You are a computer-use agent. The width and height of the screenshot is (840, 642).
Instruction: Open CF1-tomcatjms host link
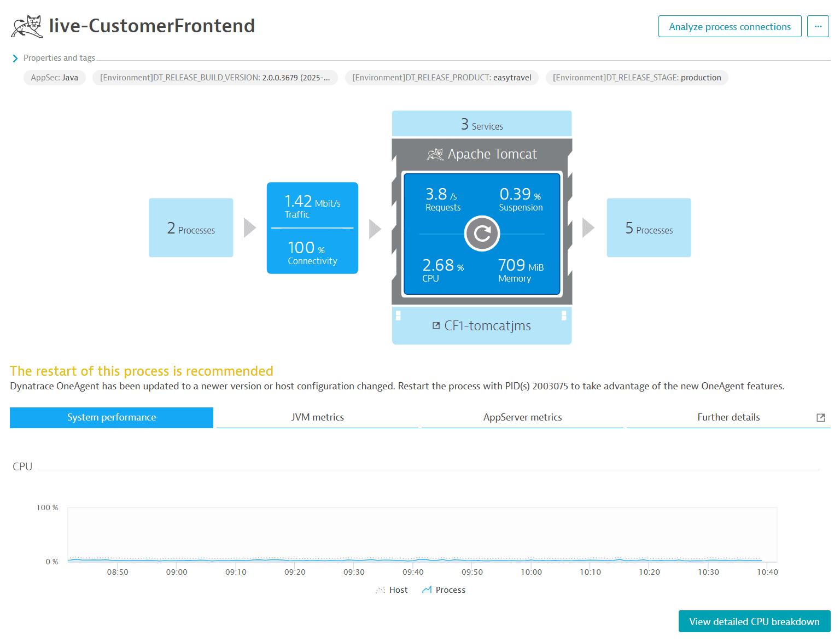[487, 326]
